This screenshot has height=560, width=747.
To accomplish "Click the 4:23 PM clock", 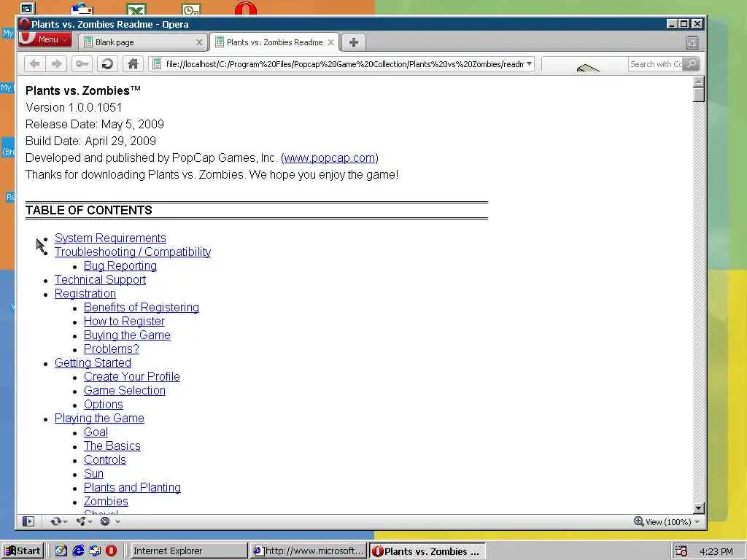I will tap(716, 551).
